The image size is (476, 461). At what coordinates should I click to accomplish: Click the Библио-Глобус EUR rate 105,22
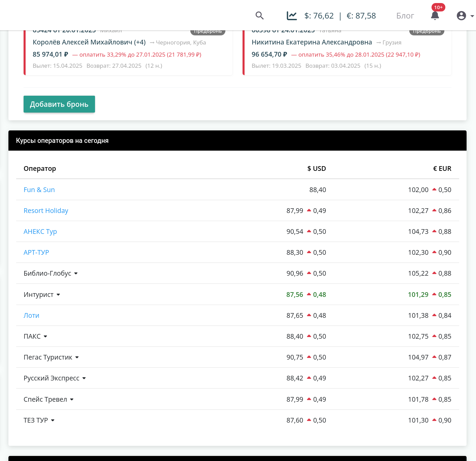418,273
